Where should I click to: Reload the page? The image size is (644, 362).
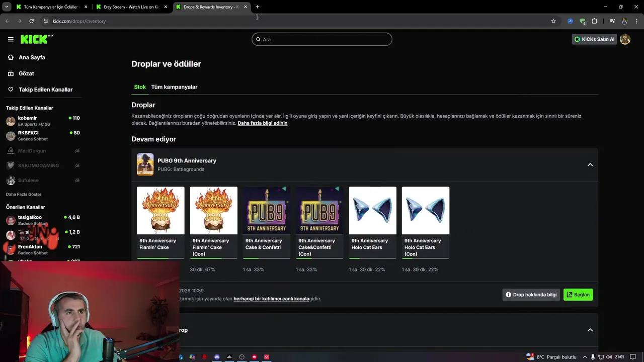[31, 21]
